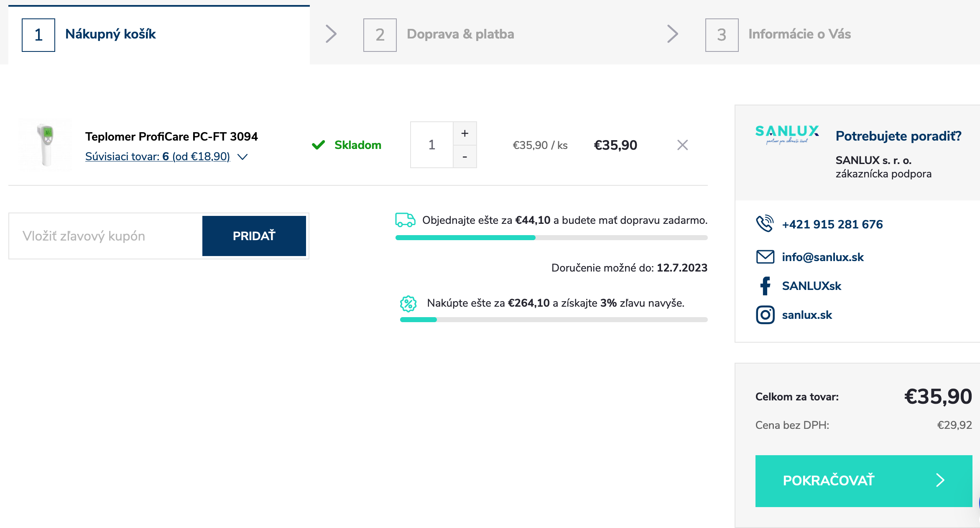This screenshot has height=528, width=980.
Task: Click step number 2 box
Action: pyautogui.click(x=380, y=35)
